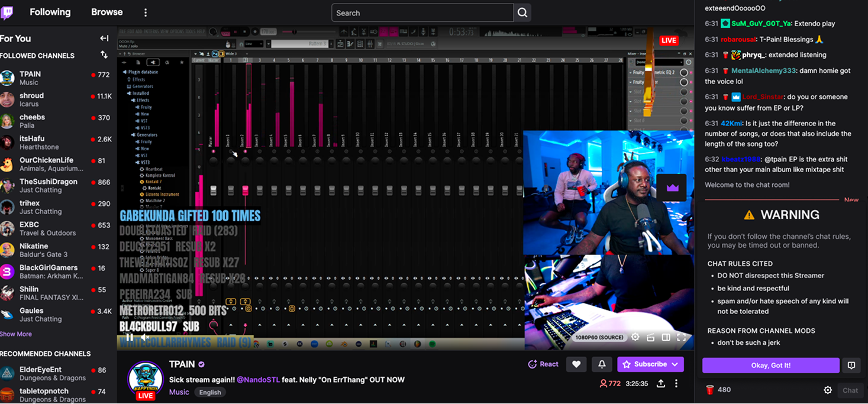Click username SuM_GuY_G0T_Ya in chat

tap(761, 24)
